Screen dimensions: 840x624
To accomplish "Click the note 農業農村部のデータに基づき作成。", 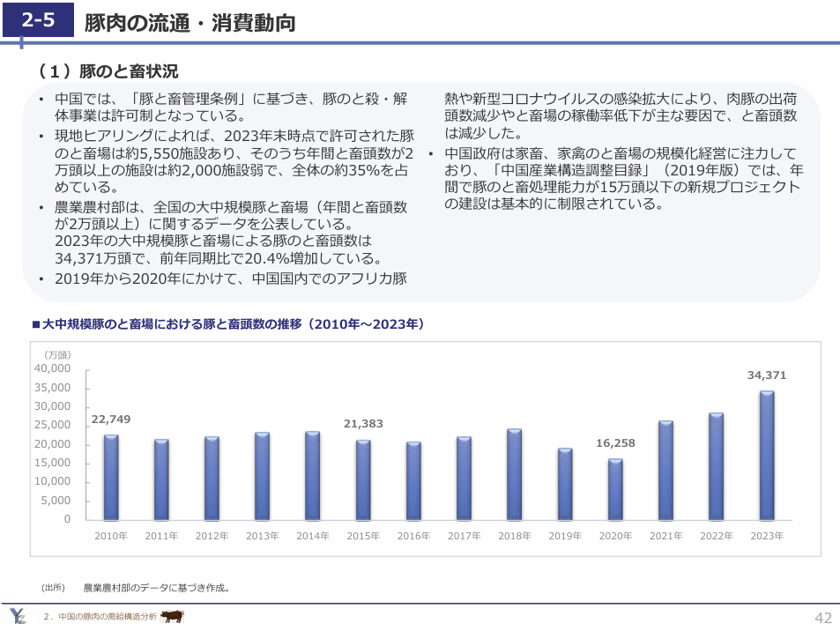I will click(157, 588).
